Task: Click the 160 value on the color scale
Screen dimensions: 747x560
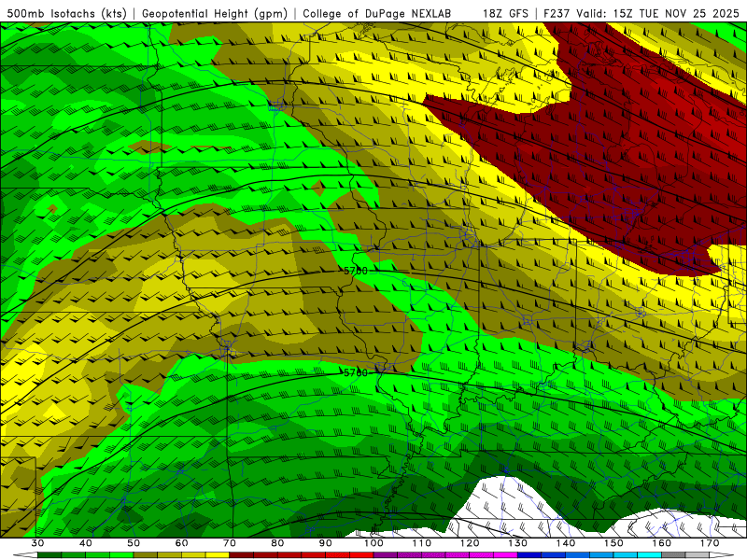Action: click(x=662, y=543)
